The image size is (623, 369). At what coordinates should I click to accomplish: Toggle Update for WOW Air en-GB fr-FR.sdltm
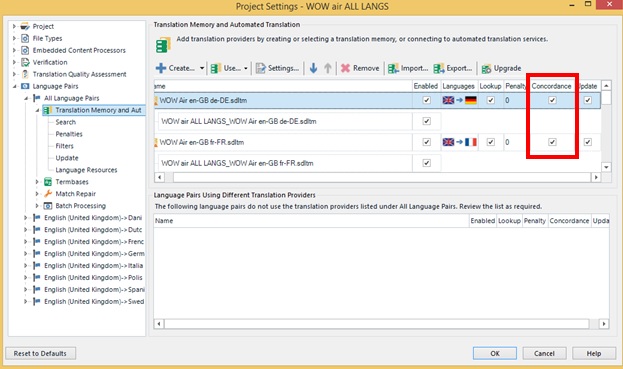[588, 142]
